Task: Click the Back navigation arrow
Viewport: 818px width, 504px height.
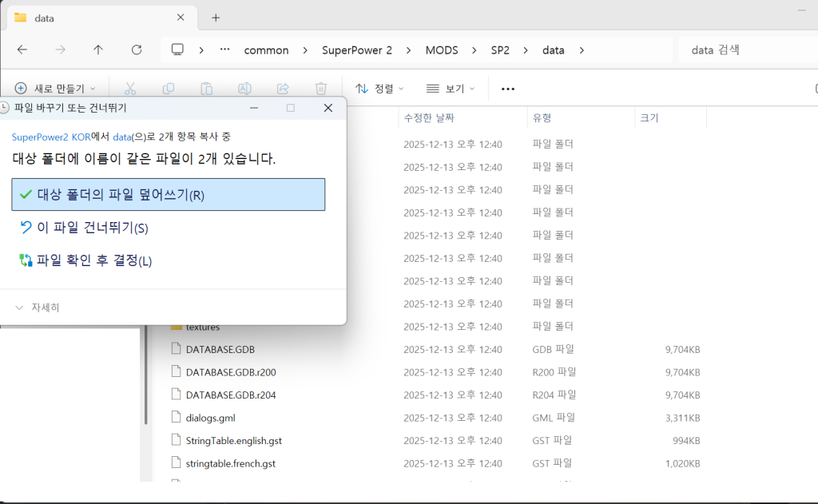Action: point(22,50)
